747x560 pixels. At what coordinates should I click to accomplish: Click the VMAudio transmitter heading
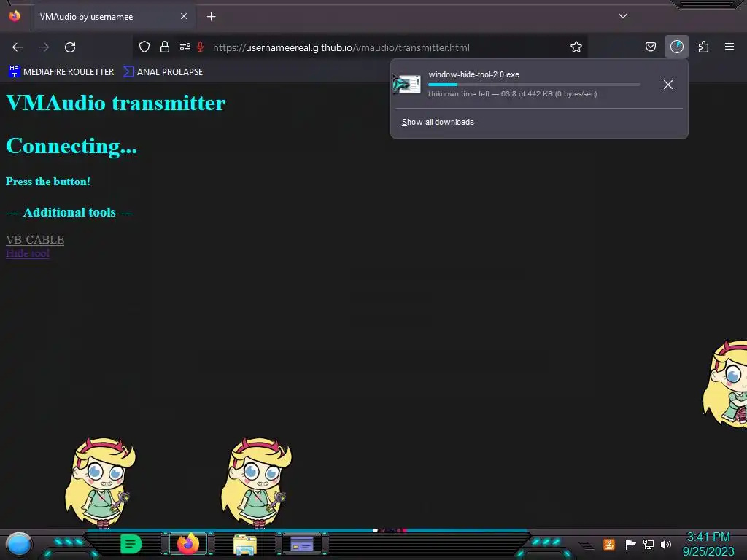point(116,103)
